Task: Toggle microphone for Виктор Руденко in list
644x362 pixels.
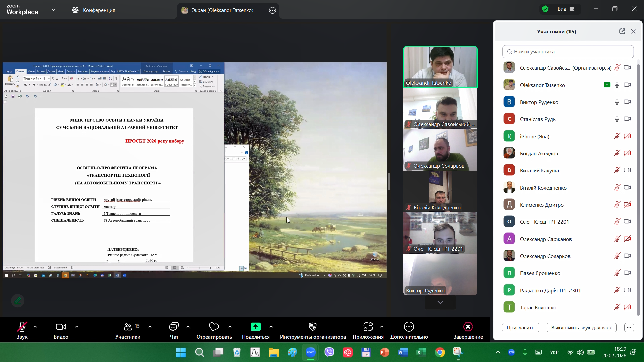Action: (x=617, y=102)
